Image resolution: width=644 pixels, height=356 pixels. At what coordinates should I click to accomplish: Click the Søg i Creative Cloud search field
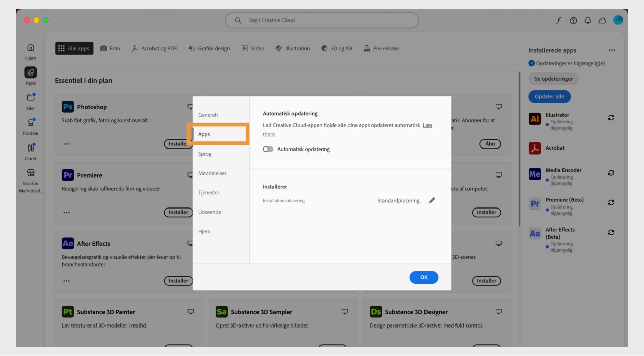[322, 20]
